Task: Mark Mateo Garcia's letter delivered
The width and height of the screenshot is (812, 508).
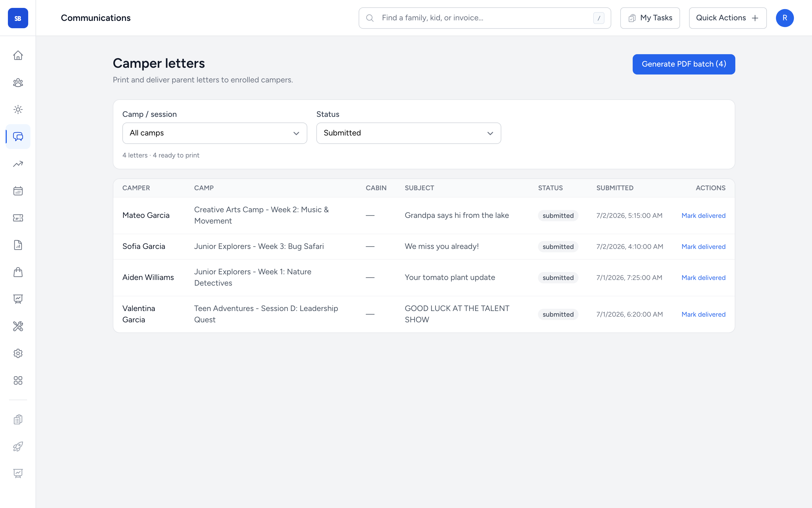Action: [x=703, y=216]
